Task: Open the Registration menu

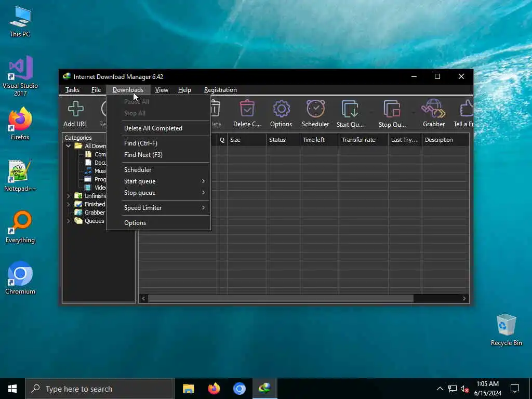Action: pos(220,90)
